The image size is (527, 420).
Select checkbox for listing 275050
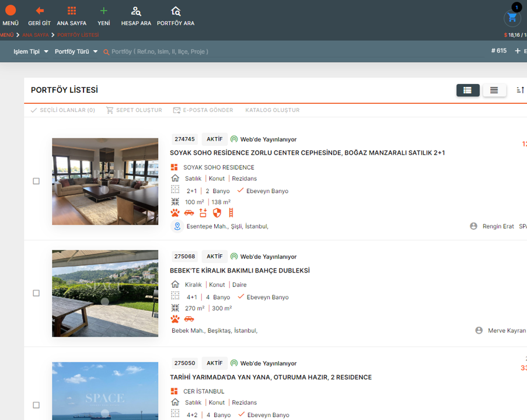tap(36, 405)
